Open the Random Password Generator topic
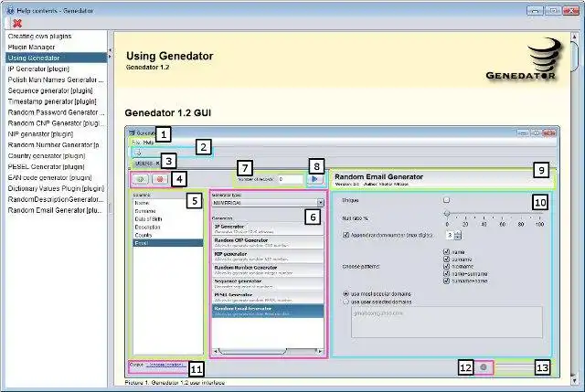585x392 pixels. 56,111
